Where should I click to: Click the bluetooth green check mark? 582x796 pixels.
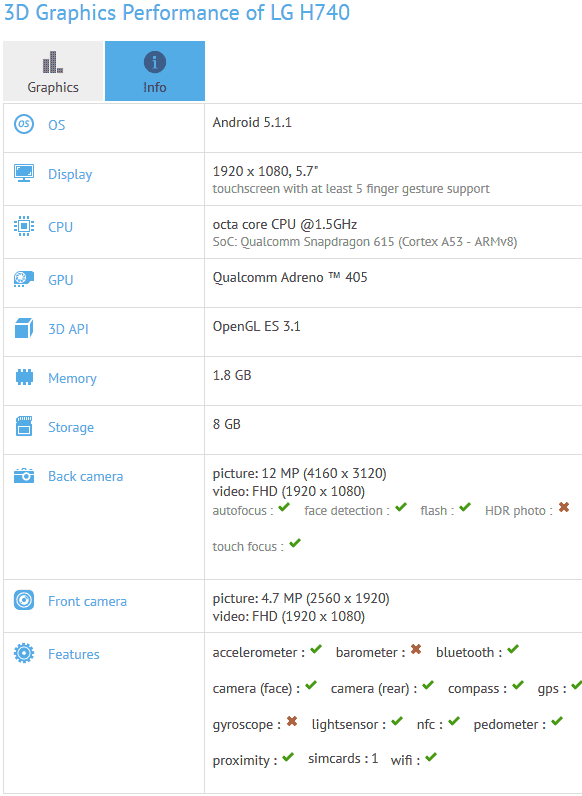(x=513, y=649)
